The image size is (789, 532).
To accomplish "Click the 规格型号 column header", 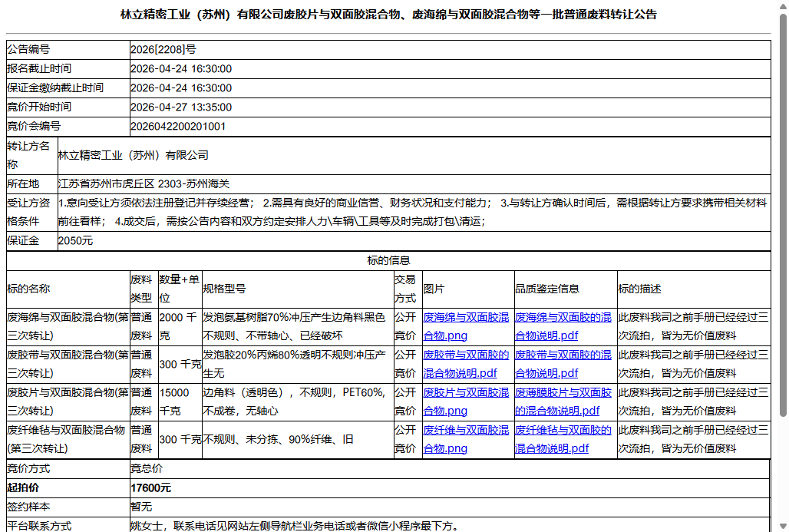I will click(x=224, y=289).
